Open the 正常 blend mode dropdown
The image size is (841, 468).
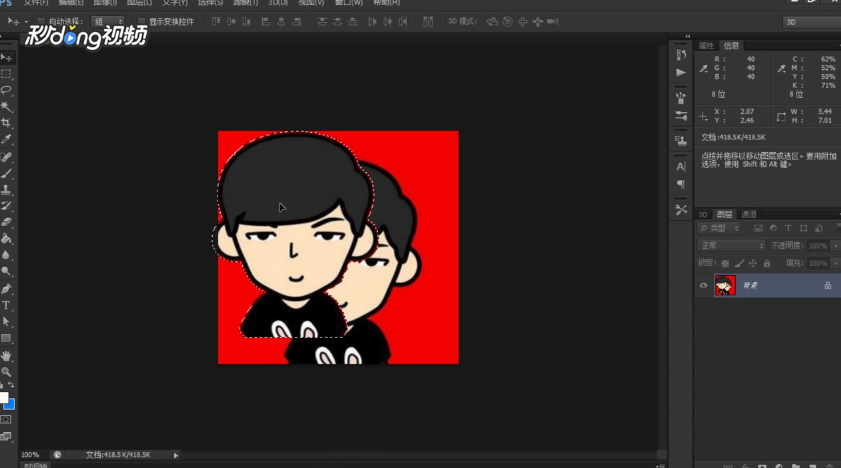point(731,246)
